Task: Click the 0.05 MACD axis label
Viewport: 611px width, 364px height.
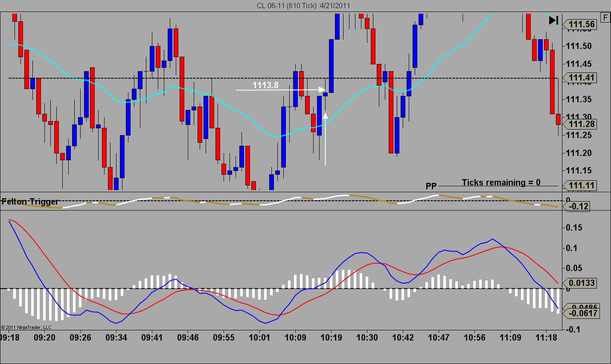Action: (574, 268)
